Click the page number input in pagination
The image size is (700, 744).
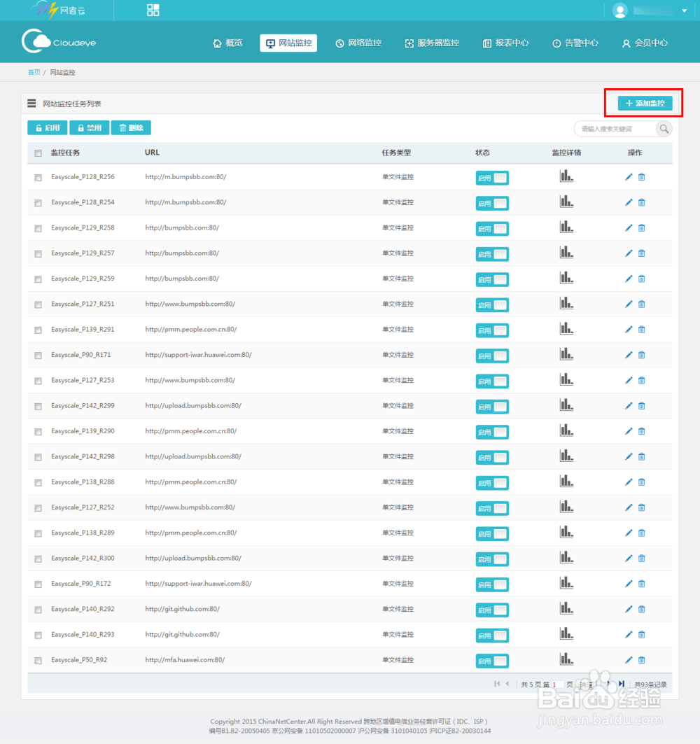pos(558,685)
